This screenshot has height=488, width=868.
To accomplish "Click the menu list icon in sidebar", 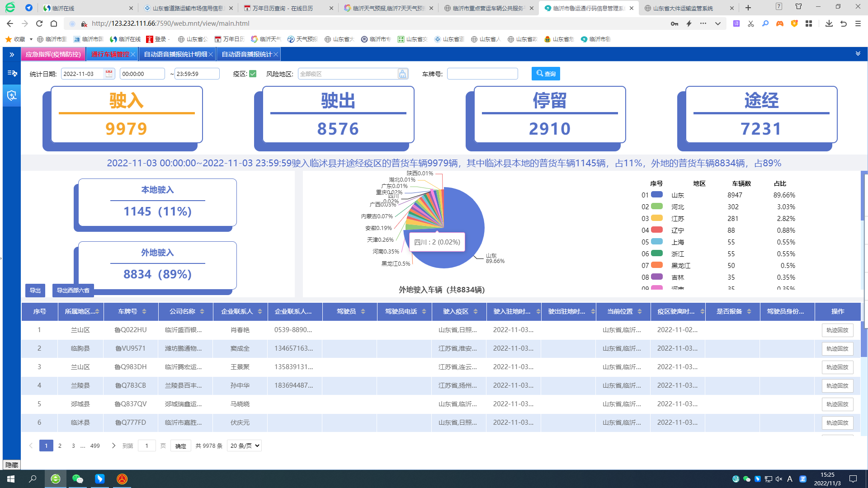I will 12,73.
